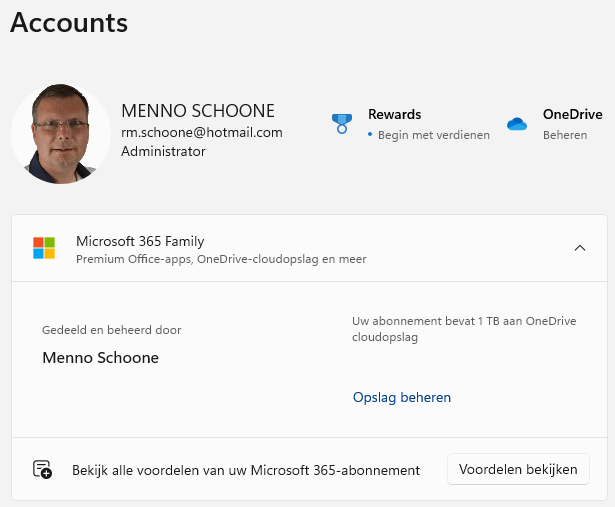Click the Menno Schoone manager name
The height and width of the screenshot is (507, 615).
100,358
